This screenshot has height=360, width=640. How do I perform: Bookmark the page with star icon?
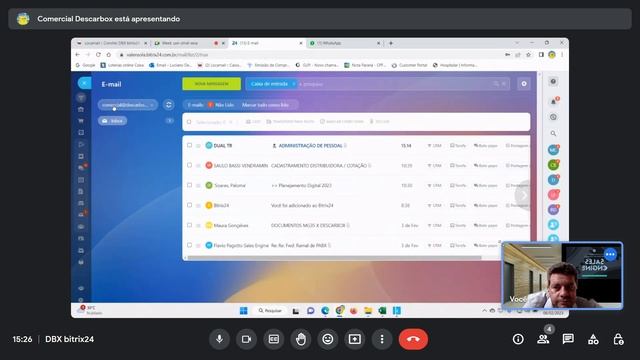coord(529,54)
